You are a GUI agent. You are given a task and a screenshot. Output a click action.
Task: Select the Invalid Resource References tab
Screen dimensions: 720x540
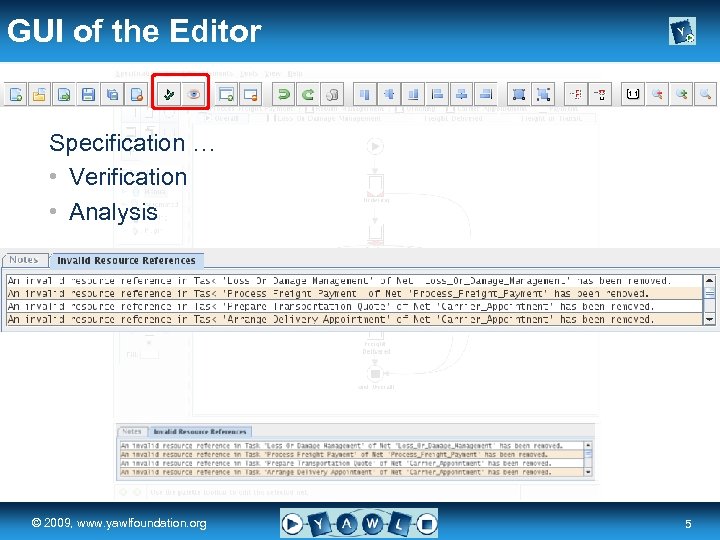[x=127, y=260]
